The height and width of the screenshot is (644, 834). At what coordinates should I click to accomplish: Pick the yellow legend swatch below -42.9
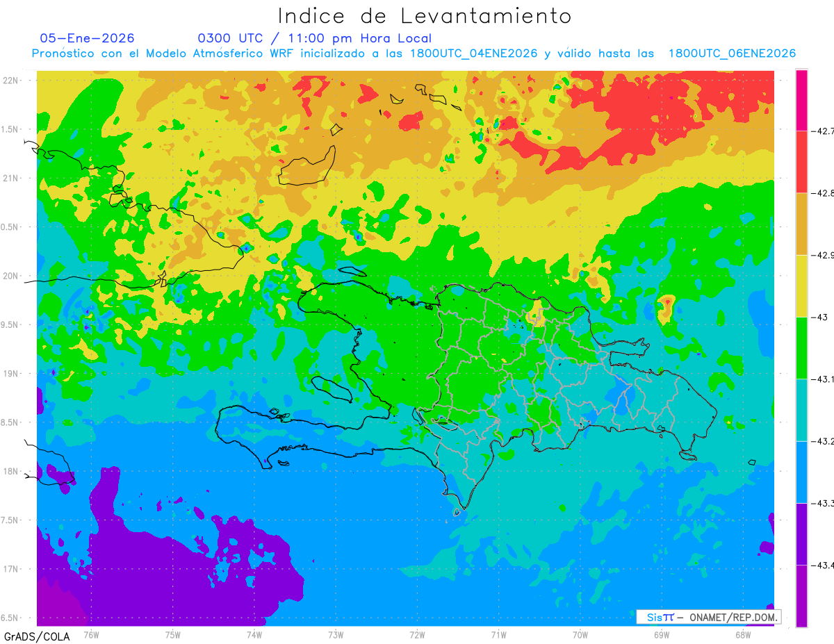pos(801,286)
